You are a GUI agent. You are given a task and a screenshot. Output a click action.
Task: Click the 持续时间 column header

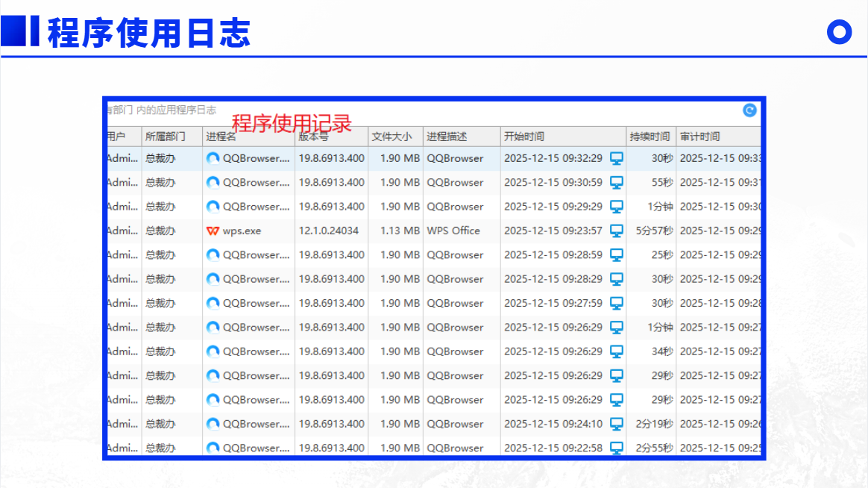(651, 137)
